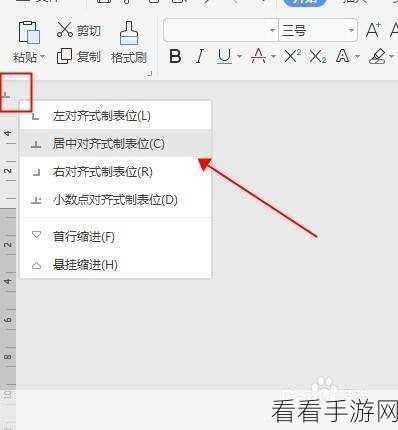398x430 pixels.
Task: Choose 悬挂缩进(H) from the menu
Action: [x=116, y=265]
